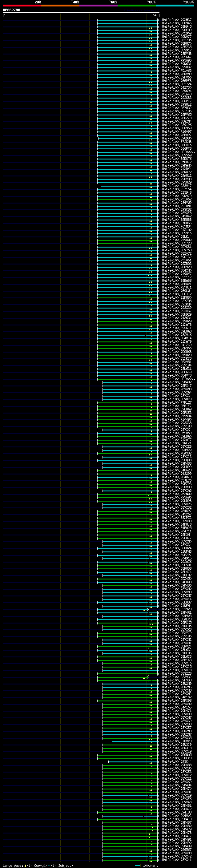
Task: Select the UniRef100_Q1XAT7 entry
Action: pos(177,440)
